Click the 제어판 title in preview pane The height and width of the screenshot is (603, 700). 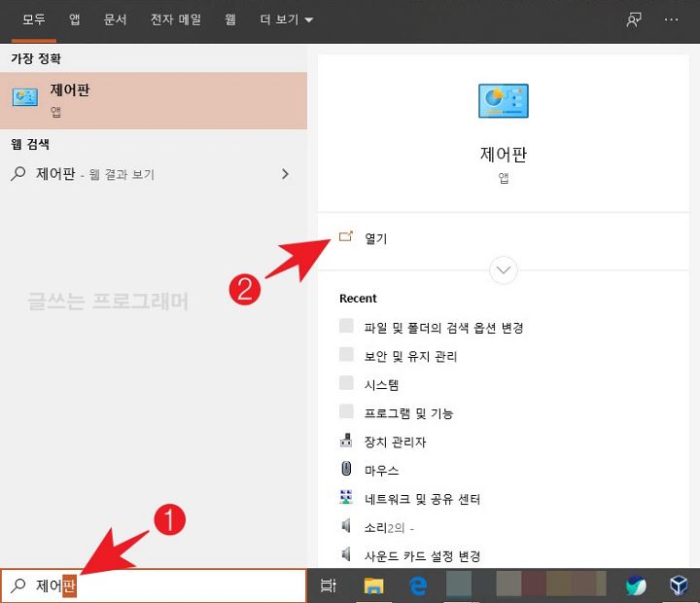(x=504, y=155)
